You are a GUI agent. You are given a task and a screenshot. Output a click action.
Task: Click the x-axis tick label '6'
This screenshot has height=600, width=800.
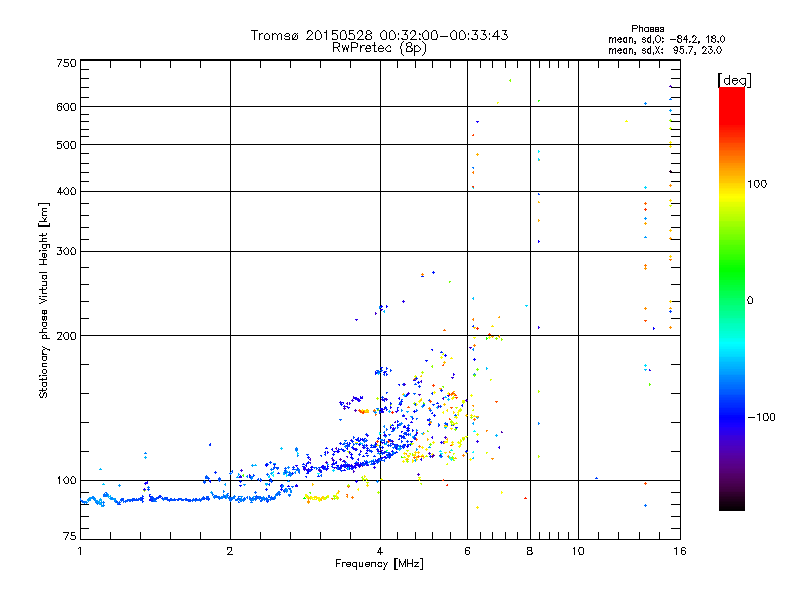[x=467, y=551]
